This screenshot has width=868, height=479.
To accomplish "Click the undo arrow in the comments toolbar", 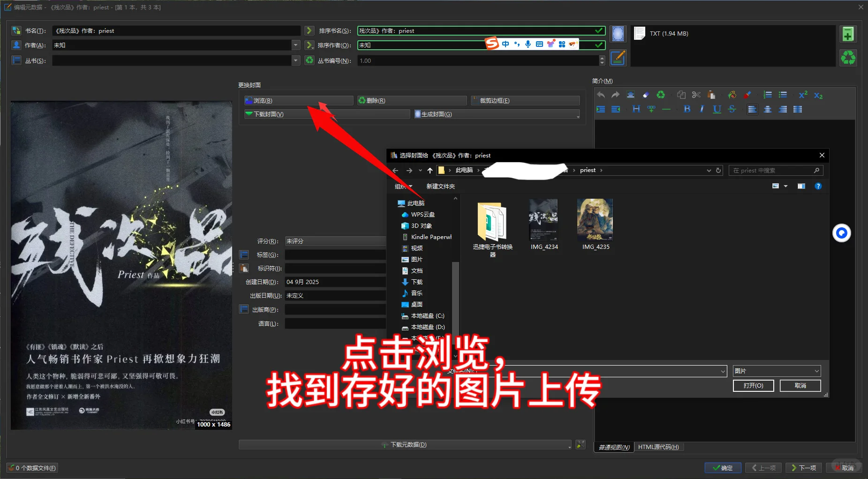I will pos(601,95).
